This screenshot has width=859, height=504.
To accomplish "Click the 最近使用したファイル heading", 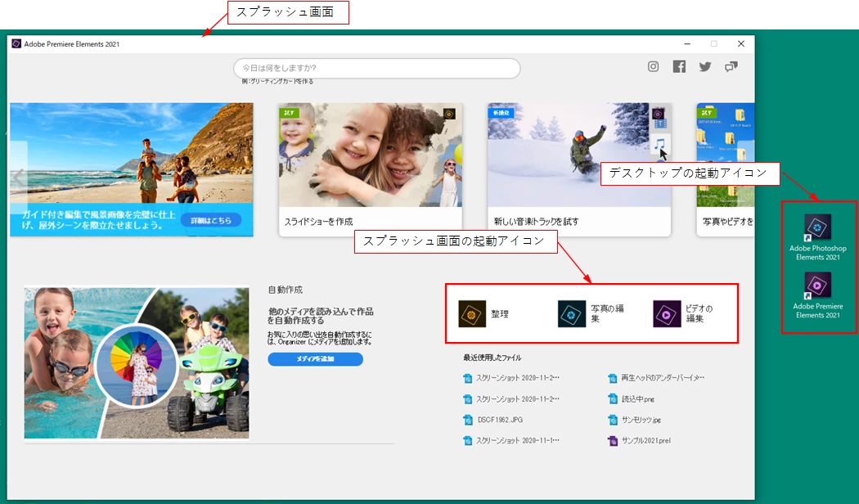I will click(492, 358).
